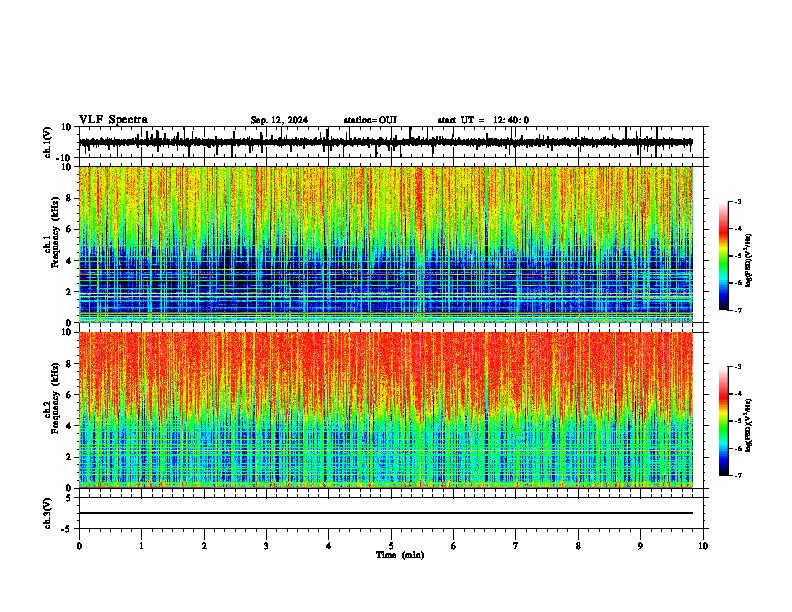Screen dimensions: 792x612
Task: Click time axis tick label "9"
Action: tap(640, 546)
